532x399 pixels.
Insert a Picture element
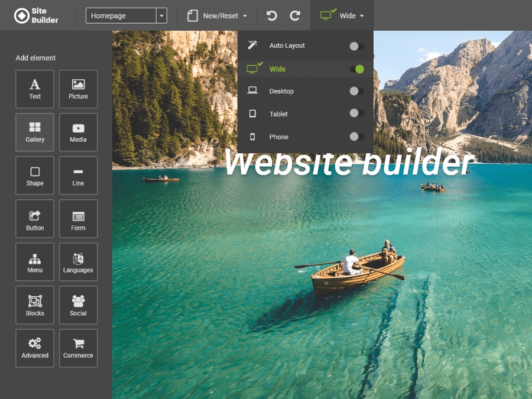(78, 89)
